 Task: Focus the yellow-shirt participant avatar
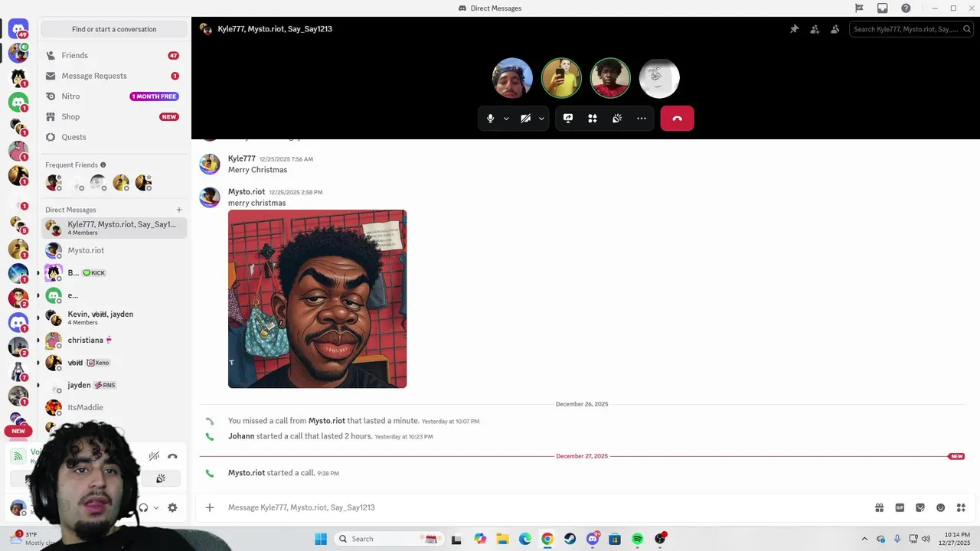[x=561, y=78]
